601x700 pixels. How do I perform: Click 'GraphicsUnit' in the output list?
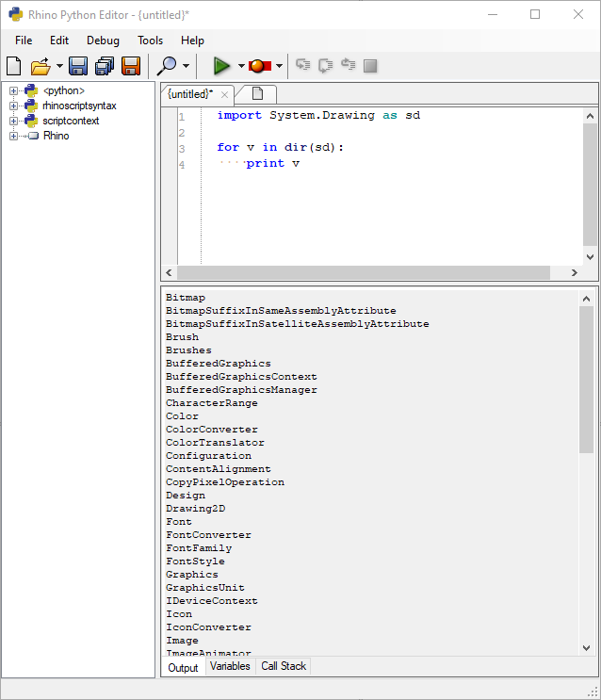coord(205,588)
